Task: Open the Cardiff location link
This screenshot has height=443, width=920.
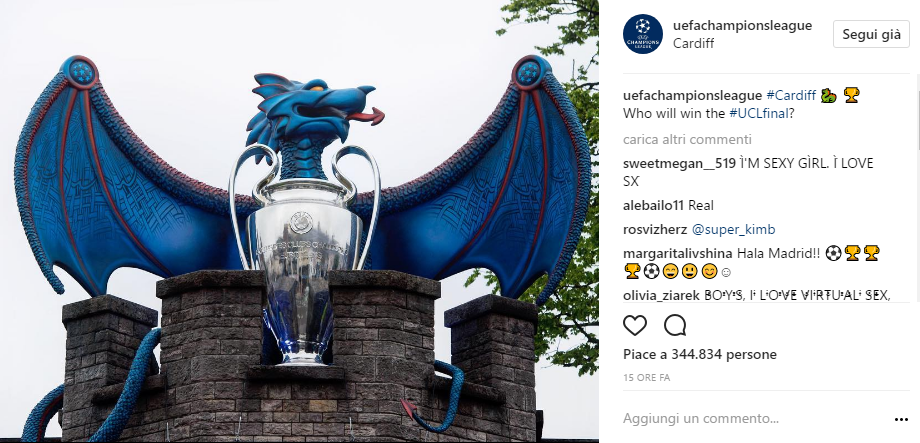Action: [694, 43]
